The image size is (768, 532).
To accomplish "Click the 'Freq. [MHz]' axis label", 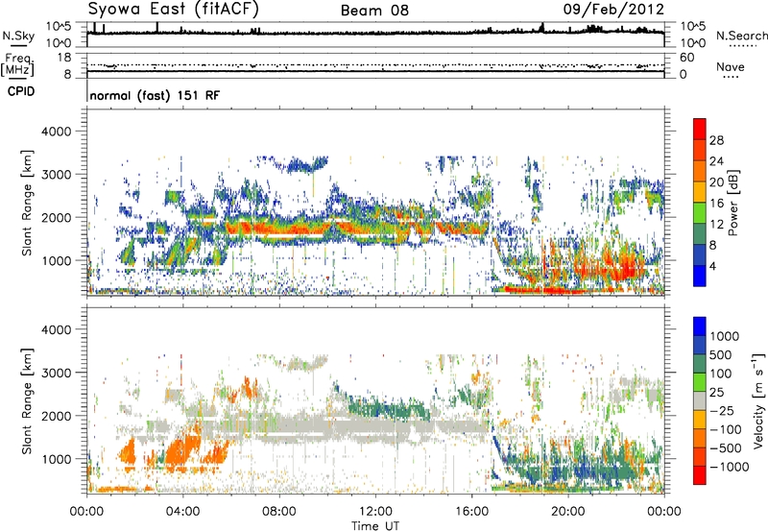I will coord(17,64).
